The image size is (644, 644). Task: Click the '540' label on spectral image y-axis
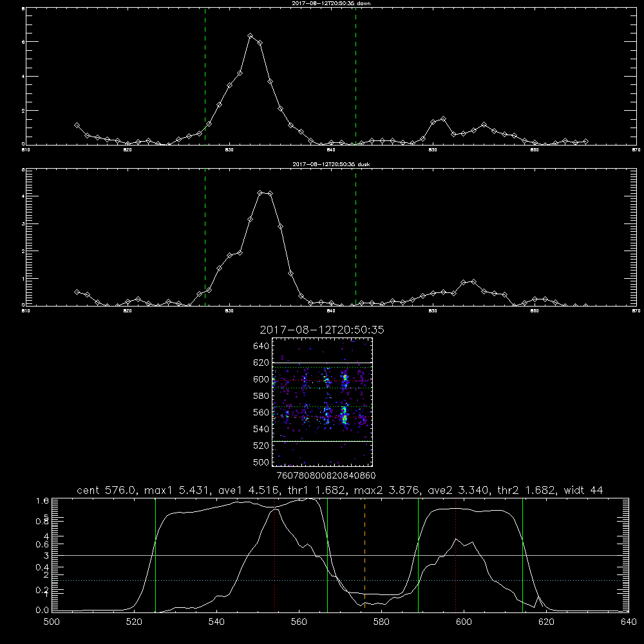pos(261,429)
